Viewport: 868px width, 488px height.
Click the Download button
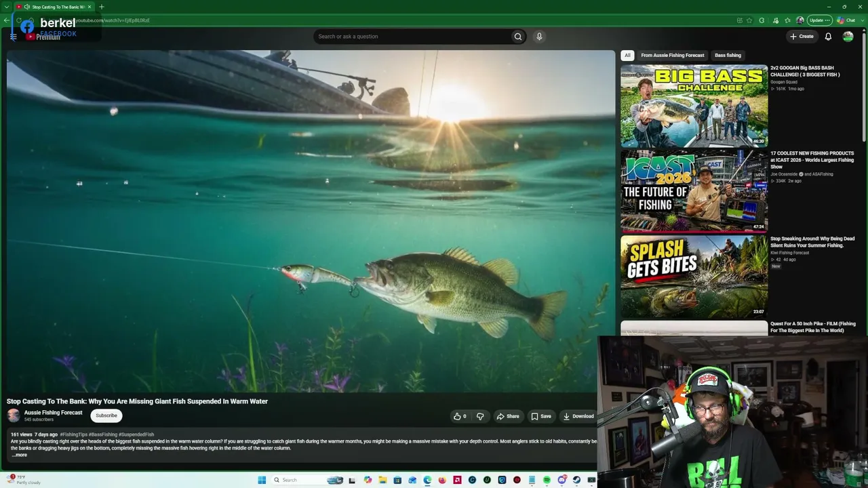point(578,416)
